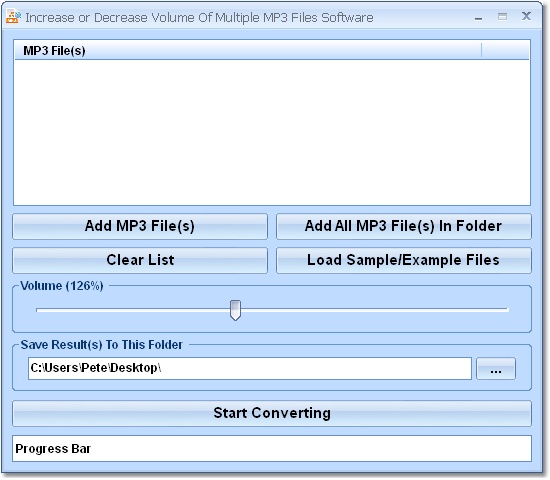Click the Volume (126%) label

62,286
